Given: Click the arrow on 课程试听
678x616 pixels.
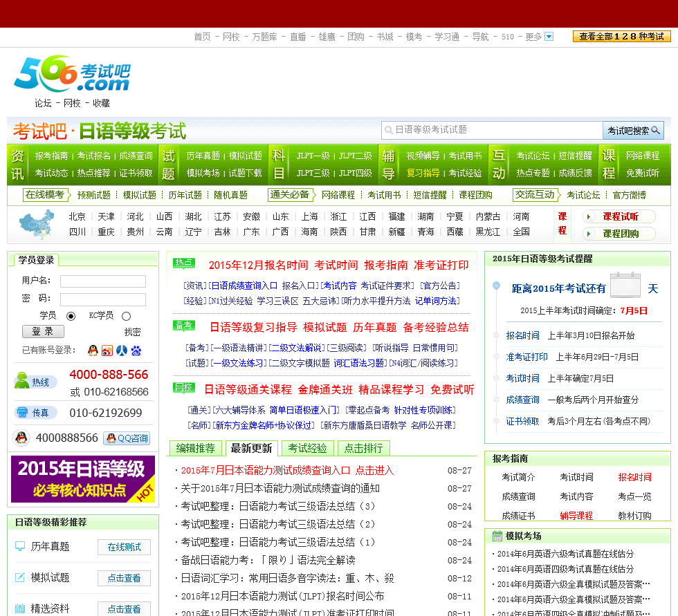Looking at the screenshot, I should pyautogui.click(x=589, y=217).
